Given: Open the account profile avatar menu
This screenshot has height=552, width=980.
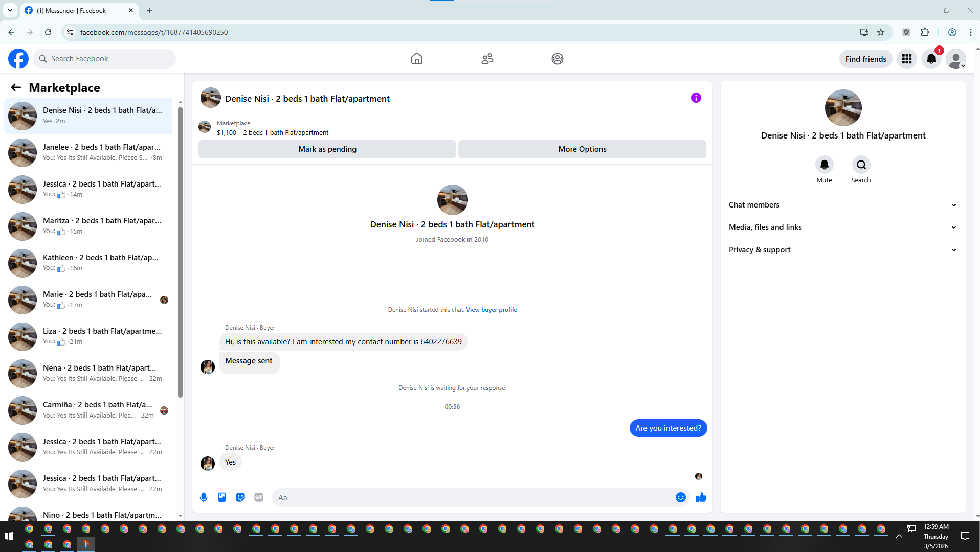Looking at the screenshot, I should click(x=956, y=59).
